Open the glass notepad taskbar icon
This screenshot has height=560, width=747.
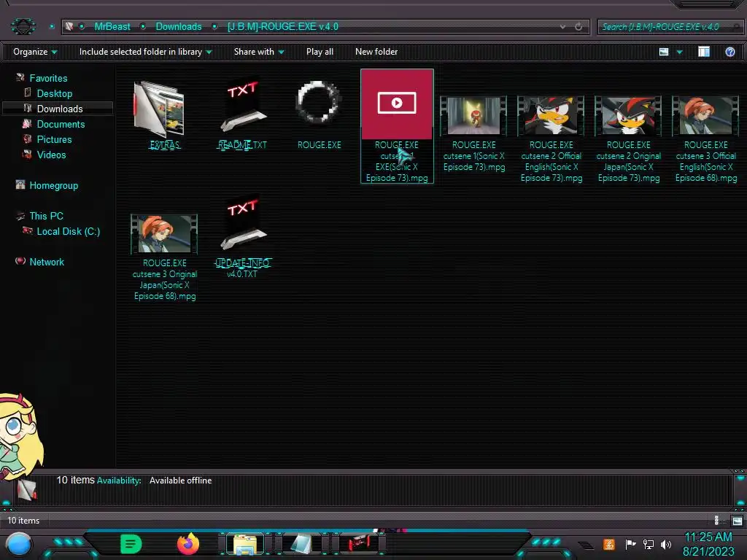coord(301,544)
